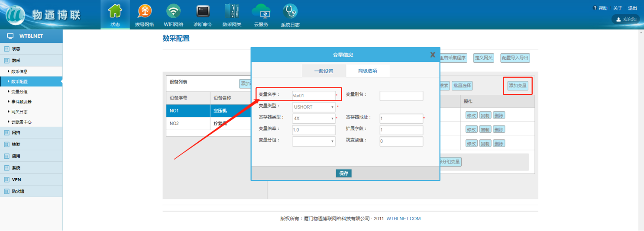Open the WIFI网络 icon
Image resolution: width=644 pixels, height=231 pixels.
pyautogui.click(x=173, y=11)
